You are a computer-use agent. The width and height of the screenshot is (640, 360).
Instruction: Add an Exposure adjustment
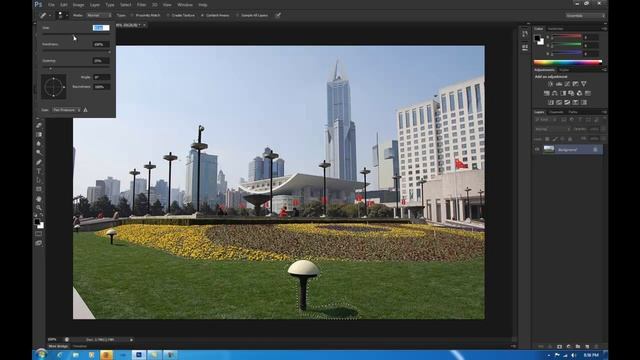(575, 84)
